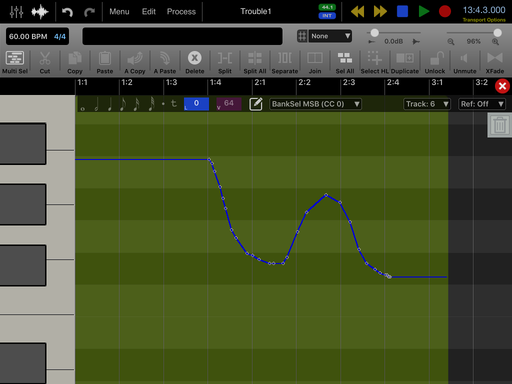Open the waveform editor icon
This screenshot has width=512, height=384.
click(40, 12)
